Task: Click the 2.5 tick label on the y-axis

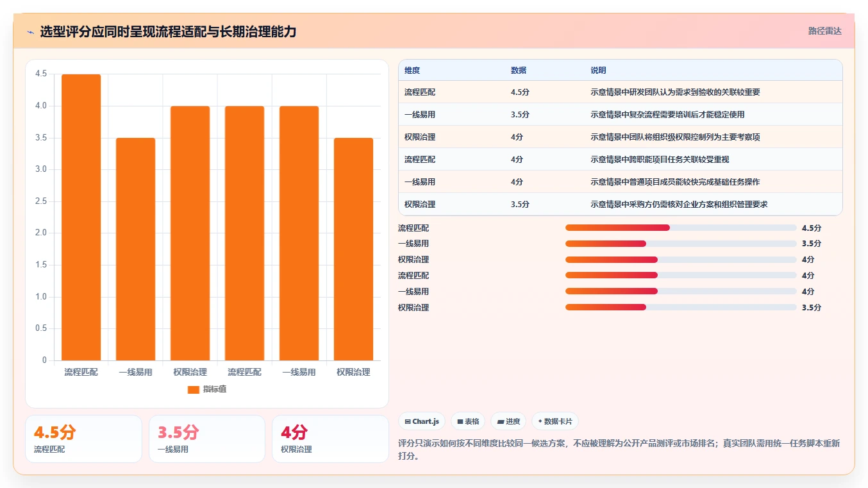Action: pyautogui.click(x=41, y=201)
